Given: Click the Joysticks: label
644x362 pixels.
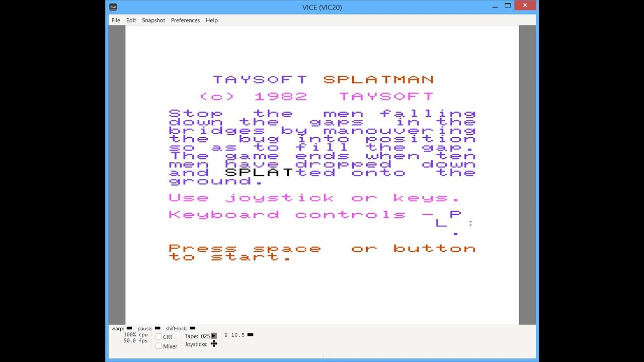Looking at the screenshot, I should tap(196, 344).
